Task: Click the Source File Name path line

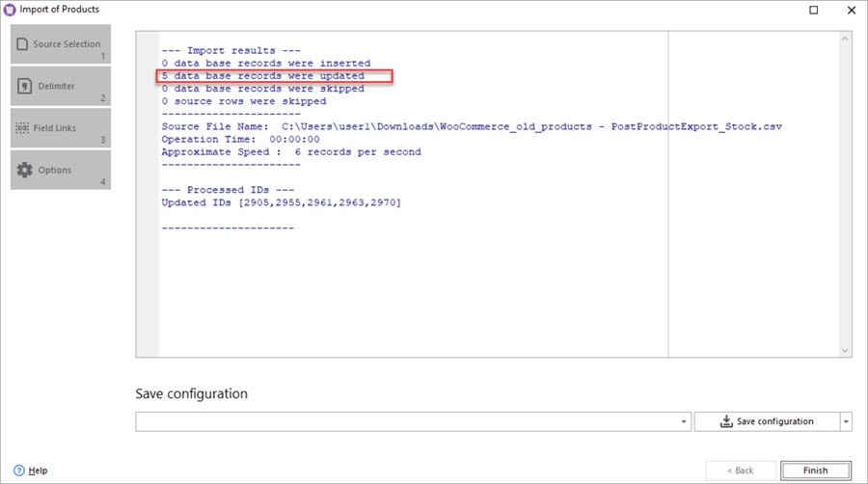Action: point(471,126)
